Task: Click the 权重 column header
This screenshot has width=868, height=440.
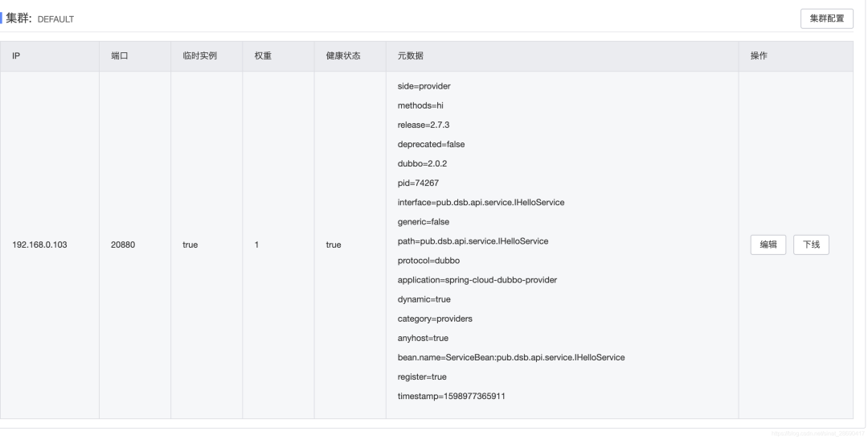Action: pyautogui.click(x=262, y=56)
